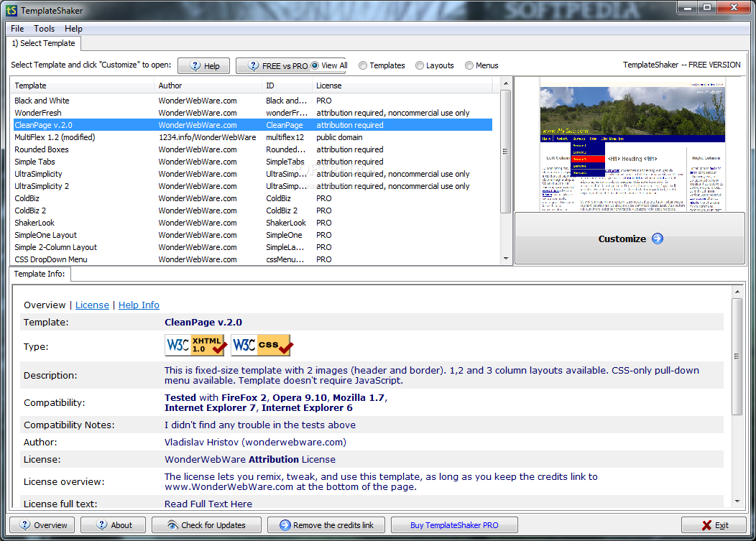This screenshot has height=541, width=756.
Task: Select the CleanPage v.2.0 template row
Action: tap(253, 125)
